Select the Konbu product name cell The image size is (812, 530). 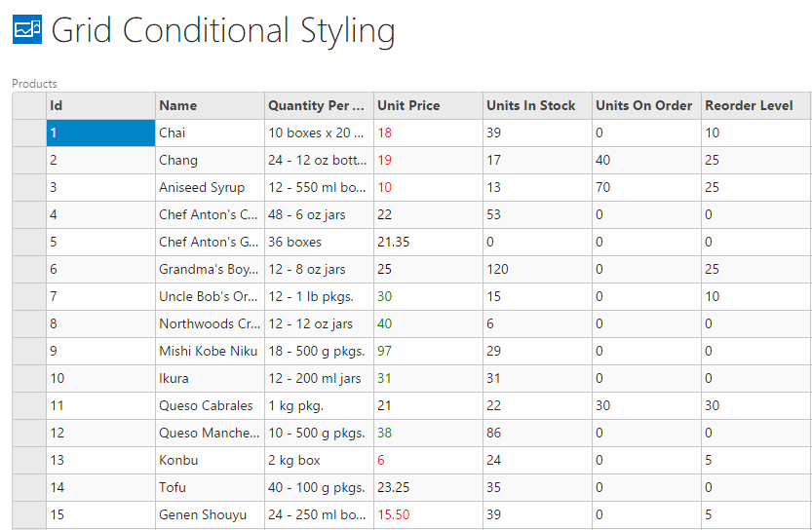pos(210,460)
